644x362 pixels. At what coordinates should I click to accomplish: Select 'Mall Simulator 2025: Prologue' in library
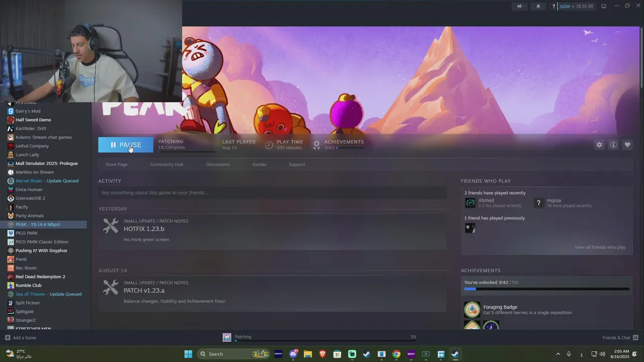click(x=47, y=163)
